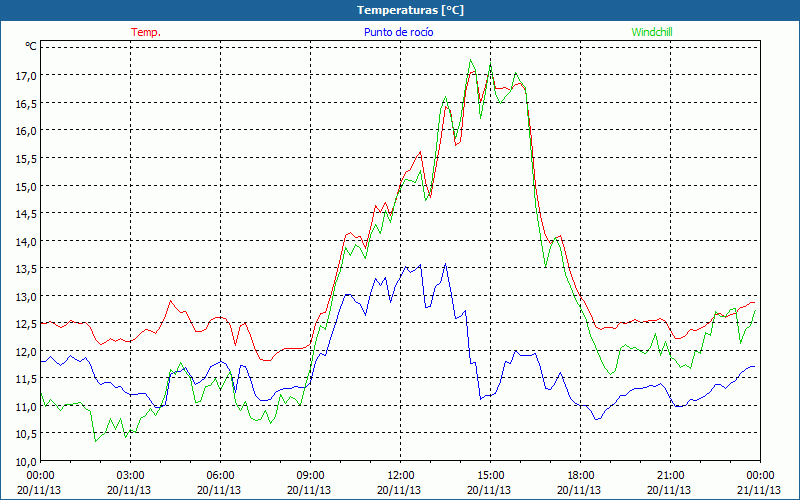The width and height of the screenshot is (800, 500).
Task: Click the 12,0 y-axis label
Action: click(x=27, y=351)
